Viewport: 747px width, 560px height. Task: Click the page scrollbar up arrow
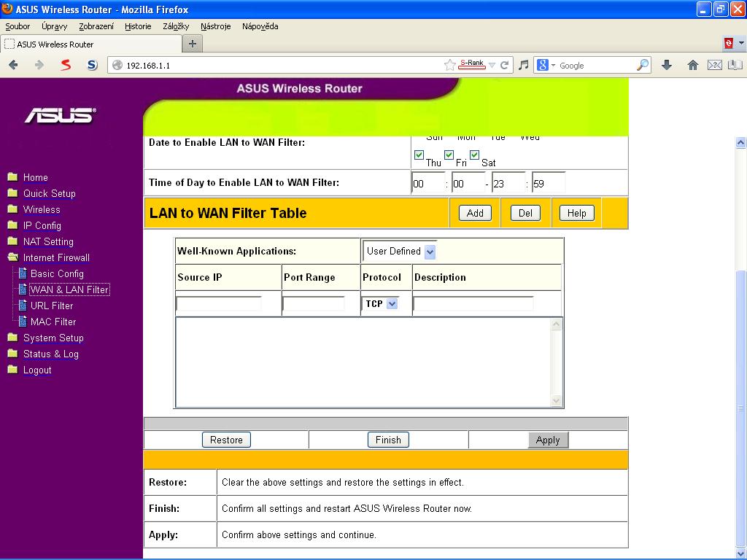click(741, 142)
